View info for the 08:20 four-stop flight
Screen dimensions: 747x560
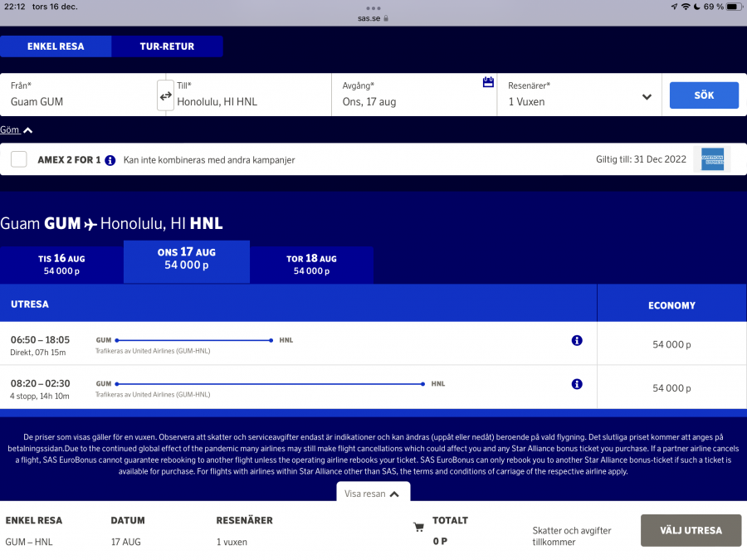pyautogui.click(x=577, y=384)
